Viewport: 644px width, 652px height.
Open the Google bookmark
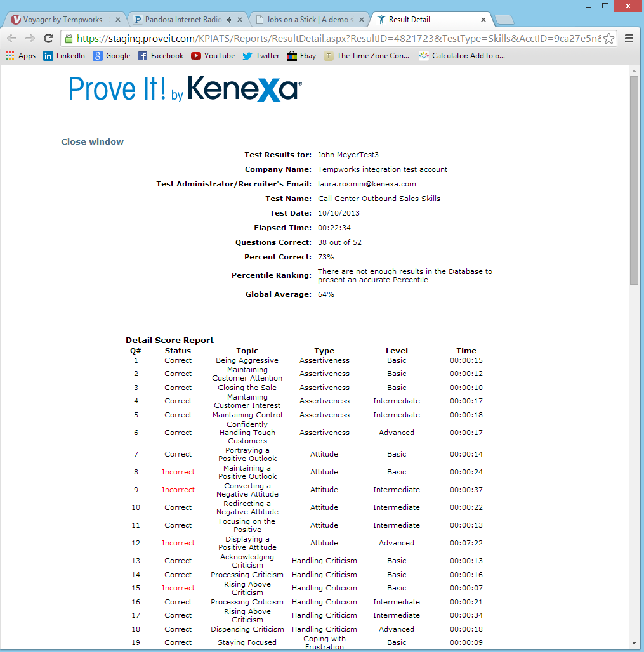(x=112, y=56)
